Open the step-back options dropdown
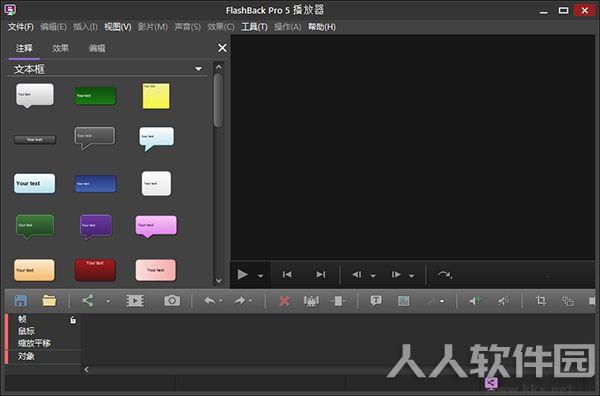 pyautogui.click(x=373, y=276)
